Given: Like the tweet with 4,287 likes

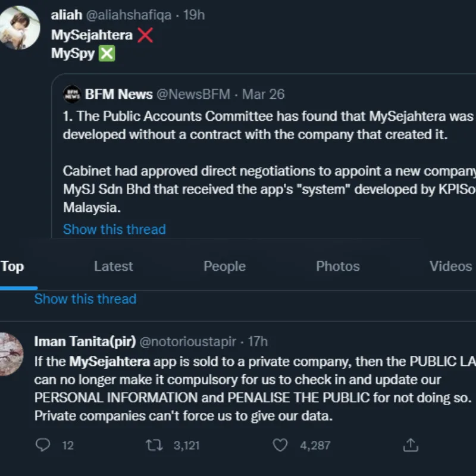Looking at the screenshot, I should click(x=280, y=445).
